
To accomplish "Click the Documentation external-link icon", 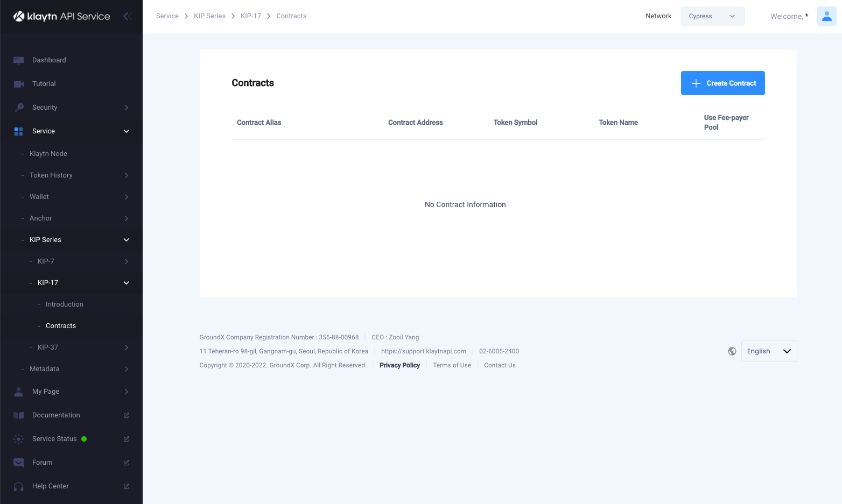I will tap(127, 415).
